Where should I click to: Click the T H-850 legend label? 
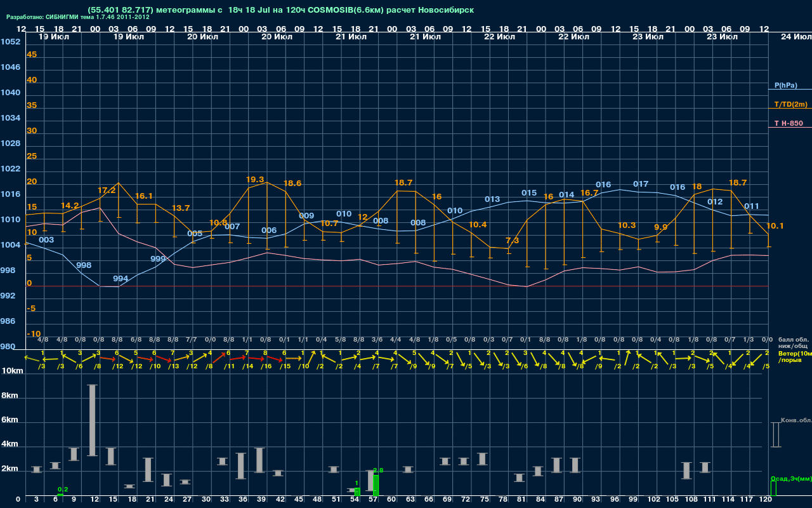coord(789,123)
